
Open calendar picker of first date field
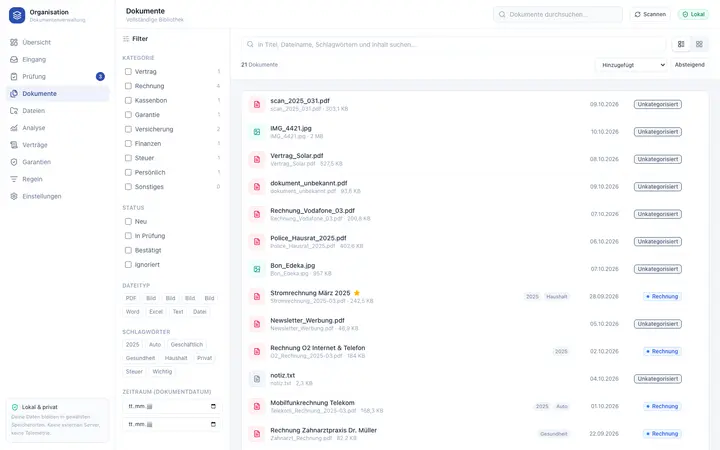pyautogui.click(x=213, y=406)
